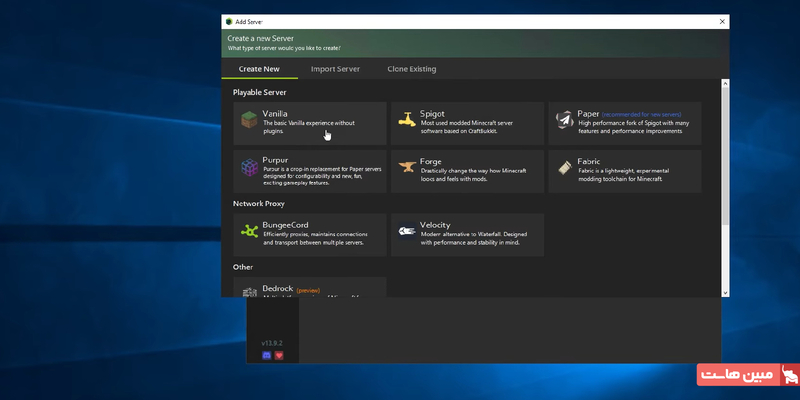The width and height of the screenshot is (800, 400).
Task: Click the orange '(preview)' label
Action: tap(308, 290)
